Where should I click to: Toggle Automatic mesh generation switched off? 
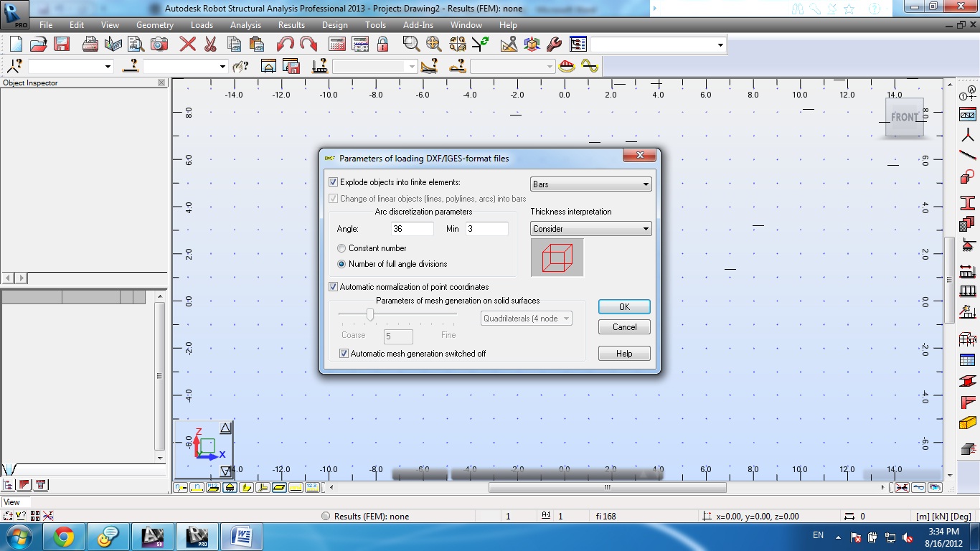pyautogui.click(x=344, y=354)
